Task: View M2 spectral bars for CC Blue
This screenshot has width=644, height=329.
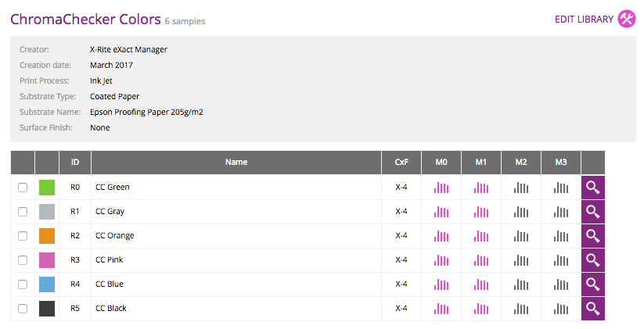Action: point(521,284)
